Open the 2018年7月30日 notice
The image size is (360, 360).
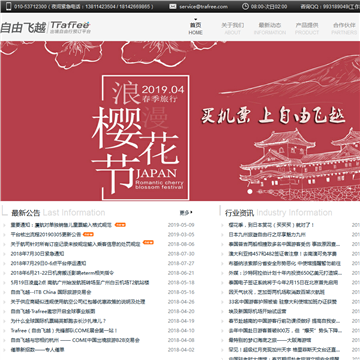37,254
